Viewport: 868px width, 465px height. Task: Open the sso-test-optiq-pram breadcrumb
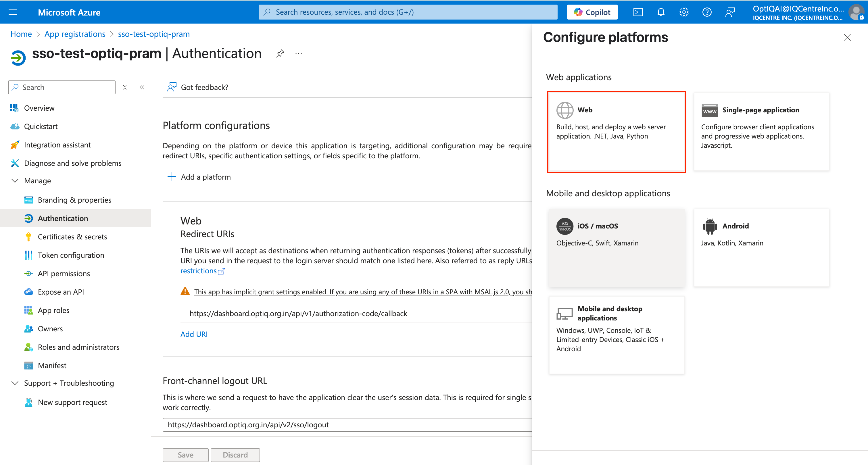[x=154, y=34]
